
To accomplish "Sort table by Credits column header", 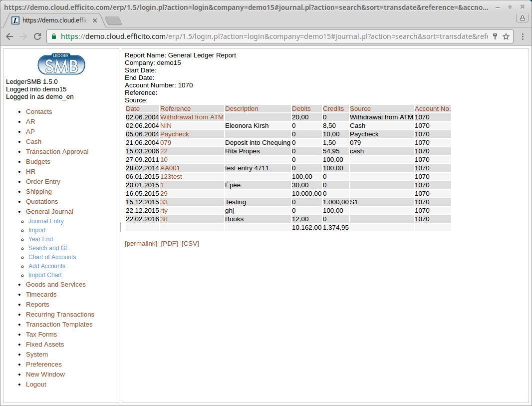I will point(333,109).
